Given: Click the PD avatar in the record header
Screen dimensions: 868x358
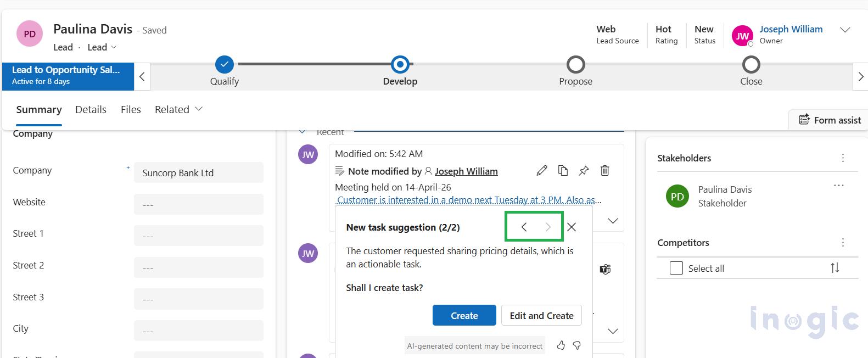Looking at the screenshot, I should click(30, 34).
